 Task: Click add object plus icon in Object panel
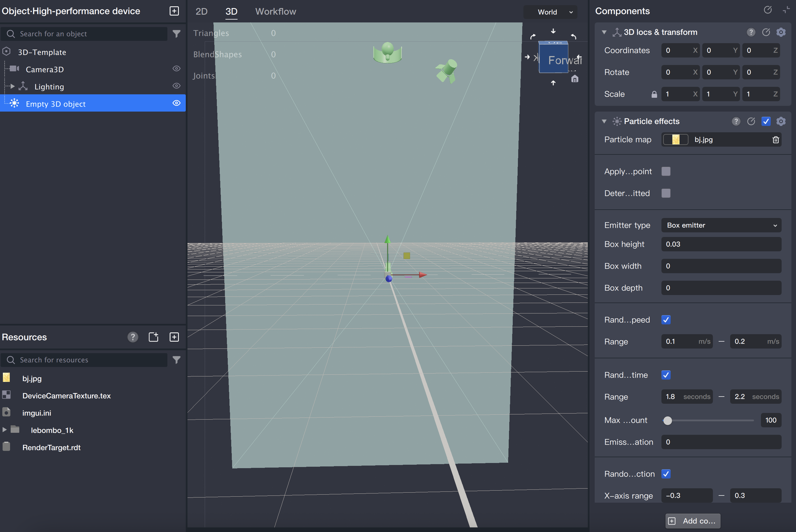point(174,11)
